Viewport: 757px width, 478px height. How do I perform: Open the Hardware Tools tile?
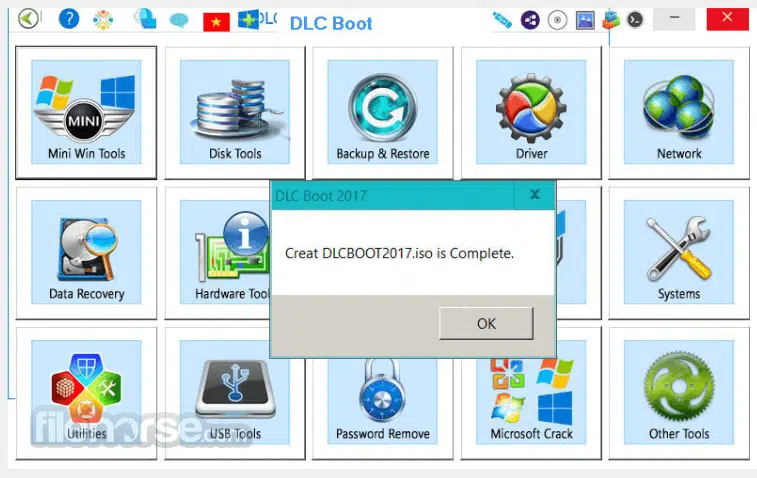(x=217, y=253)
